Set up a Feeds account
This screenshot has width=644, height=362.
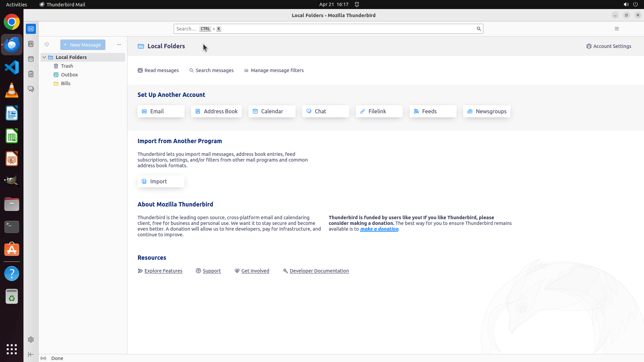(433, 111)
